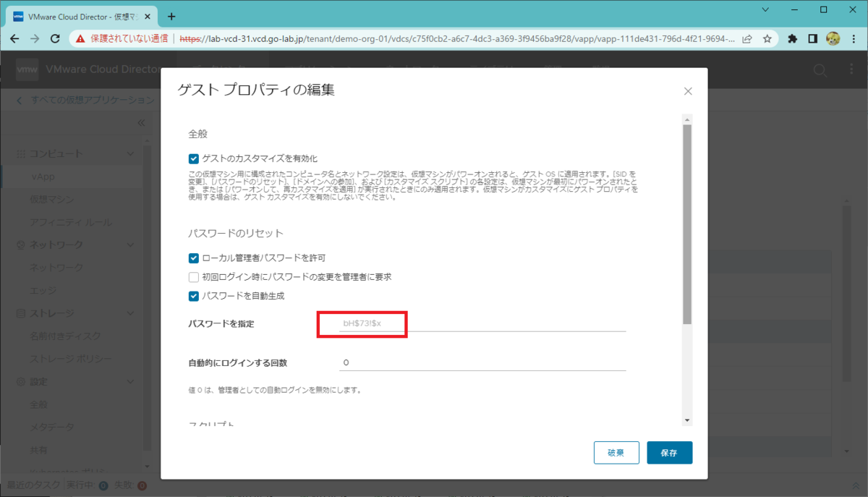Image resolution: width=868 pixels, height=497 pixels.
Task: Click the 破棄 button
Action: (x=616, y=453)
